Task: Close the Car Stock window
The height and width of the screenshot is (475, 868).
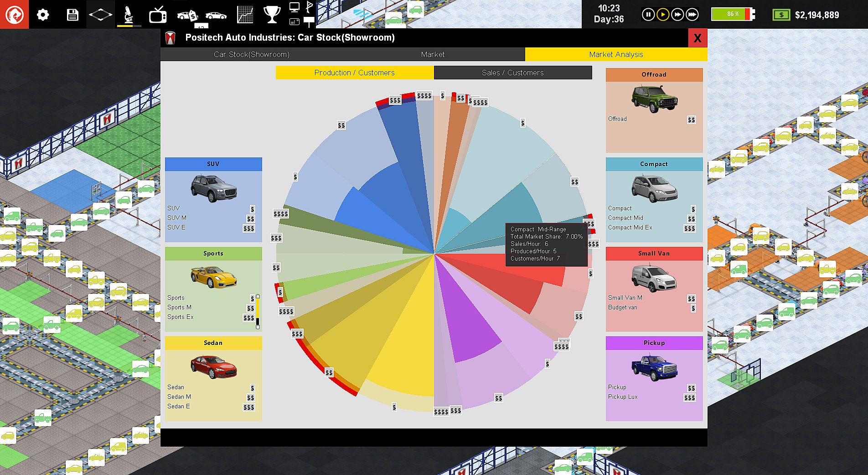Action: click(x=697, y=38)
